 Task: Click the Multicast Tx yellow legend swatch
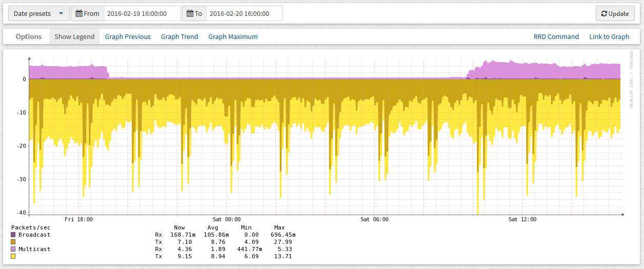13,256
